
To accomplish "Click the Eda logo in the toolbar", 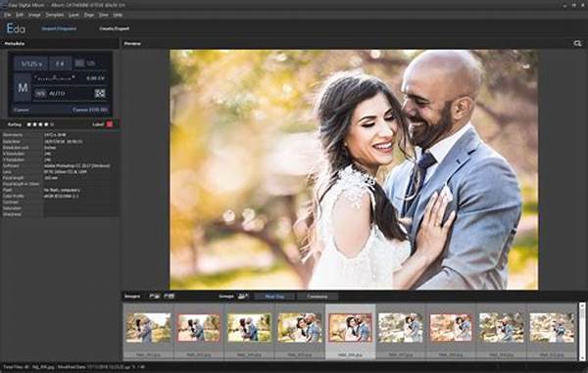I will tap(16, 28).
